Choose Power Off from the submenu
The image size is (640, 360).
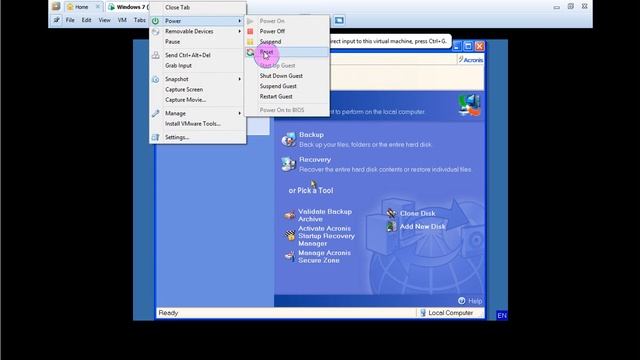coord(272,31)
